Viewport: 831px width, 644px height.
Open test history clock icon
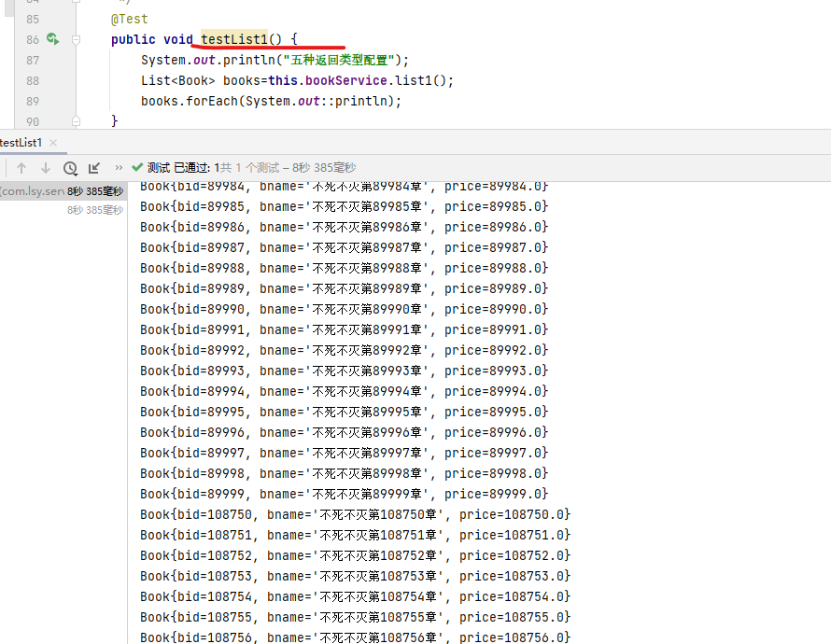click(x=70, y=168)
